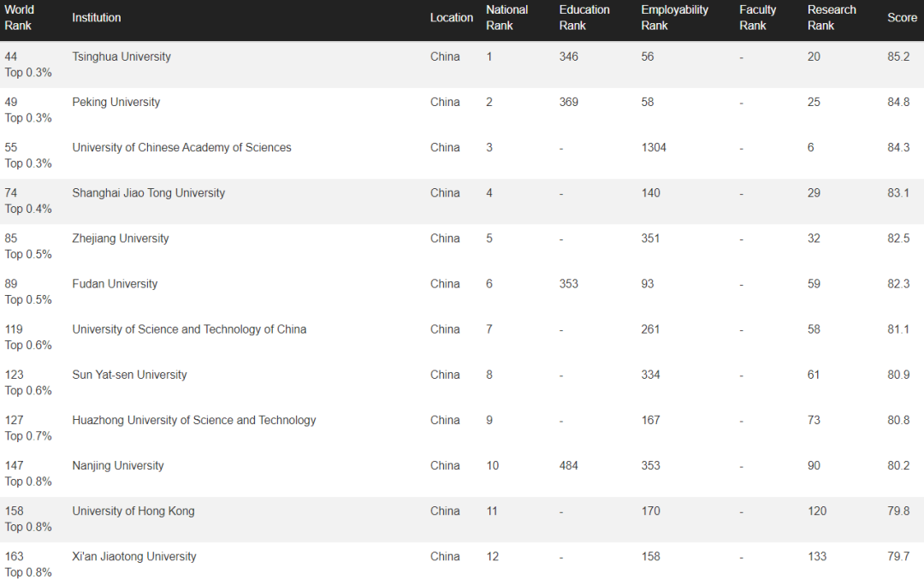Select Zhejiang University's employability rank 351

point(650,238)
